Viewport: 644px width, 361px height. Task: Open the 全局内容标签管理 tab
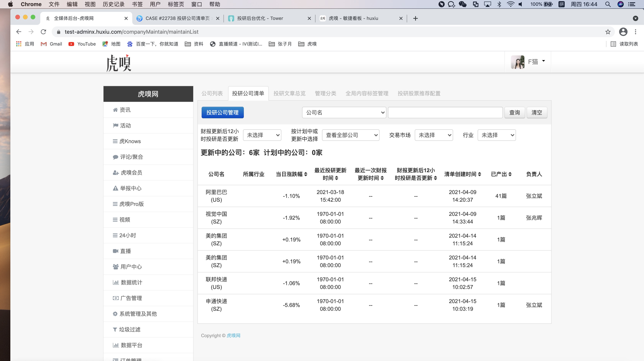tap(367, 93)
